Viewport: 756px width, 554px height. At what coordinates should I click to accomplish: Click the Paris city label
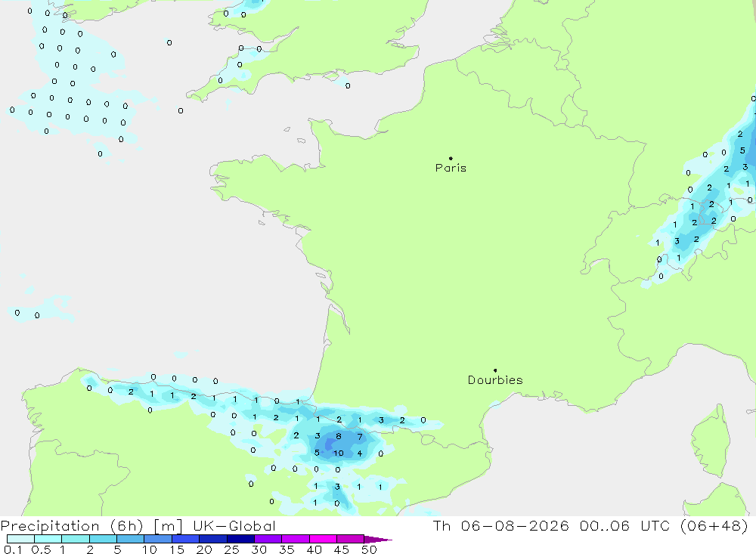[451, 168]
